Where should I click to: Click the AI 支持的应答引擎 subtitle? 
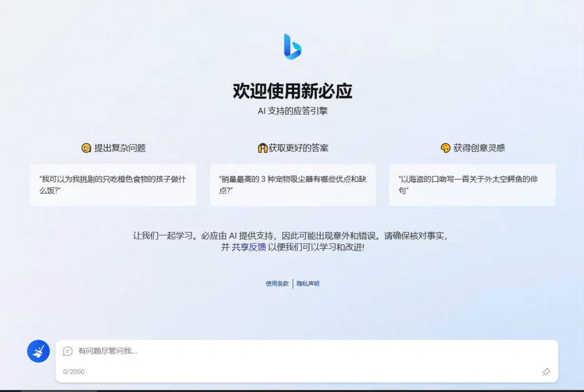(293, 111)
